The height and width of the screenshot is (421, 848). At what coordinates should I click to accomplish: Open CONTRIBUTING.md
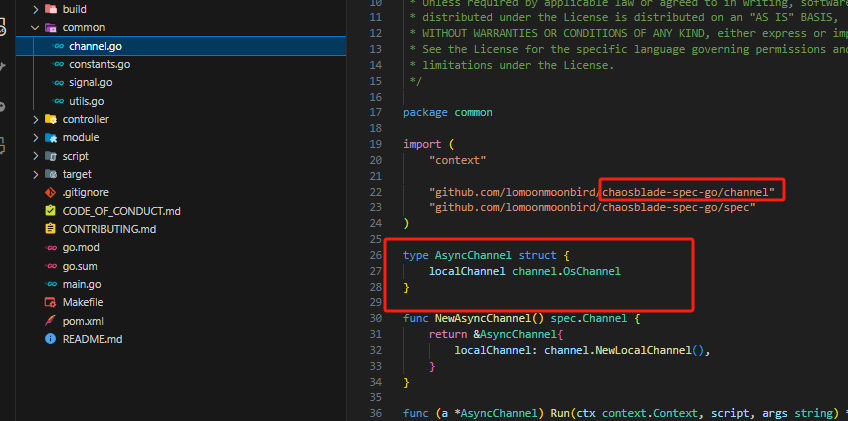tap(109, 229)
